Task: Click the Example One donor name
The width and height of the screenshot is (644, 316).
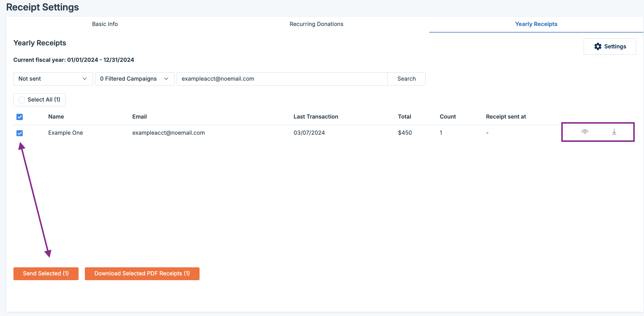Action: click(66, 133)
